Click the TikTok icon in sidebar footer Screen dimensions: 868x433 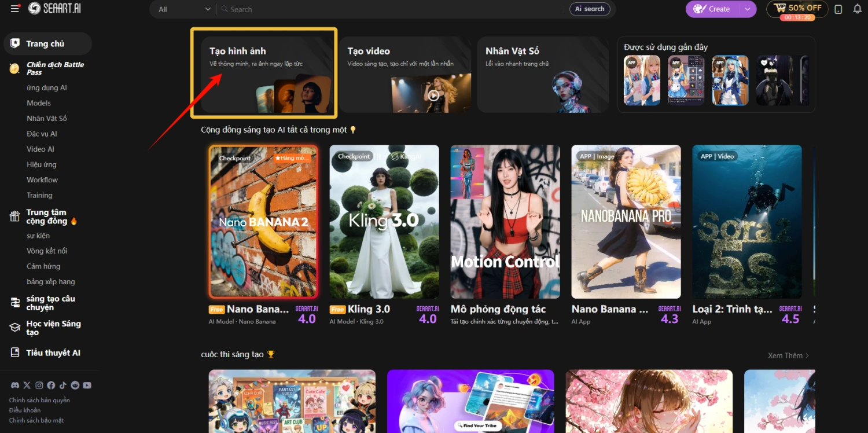[62, 386]
